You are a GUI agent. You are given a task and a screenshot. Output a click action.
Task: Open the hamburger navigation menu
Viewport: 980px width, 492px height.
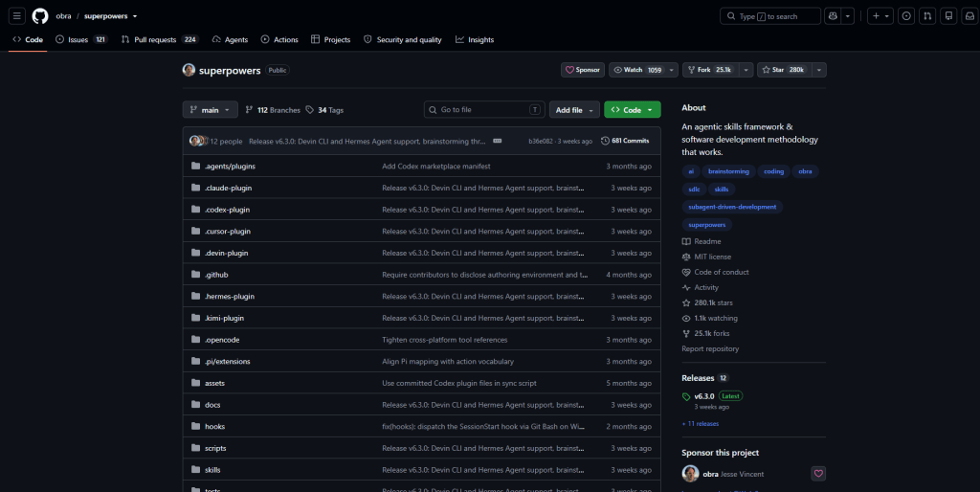pyautogui.click(x=17, y=16)
